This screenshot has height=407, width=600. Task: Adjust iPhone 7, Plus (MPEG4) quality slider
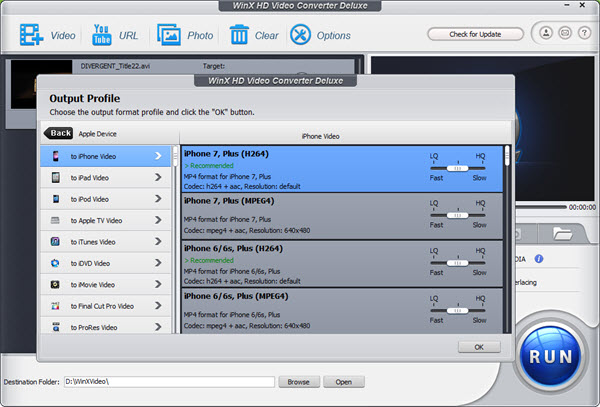[458, 215]
